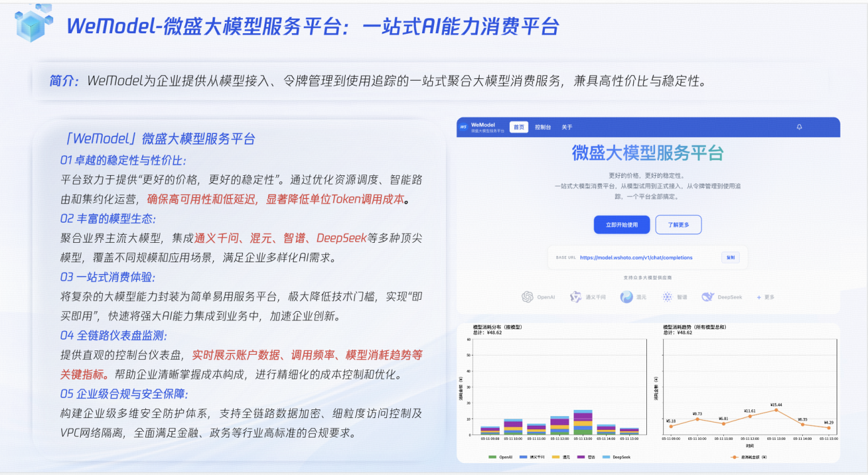Click the 简介 label in intro bar
This screenshot has width=868, height=475.
(65, 81)
